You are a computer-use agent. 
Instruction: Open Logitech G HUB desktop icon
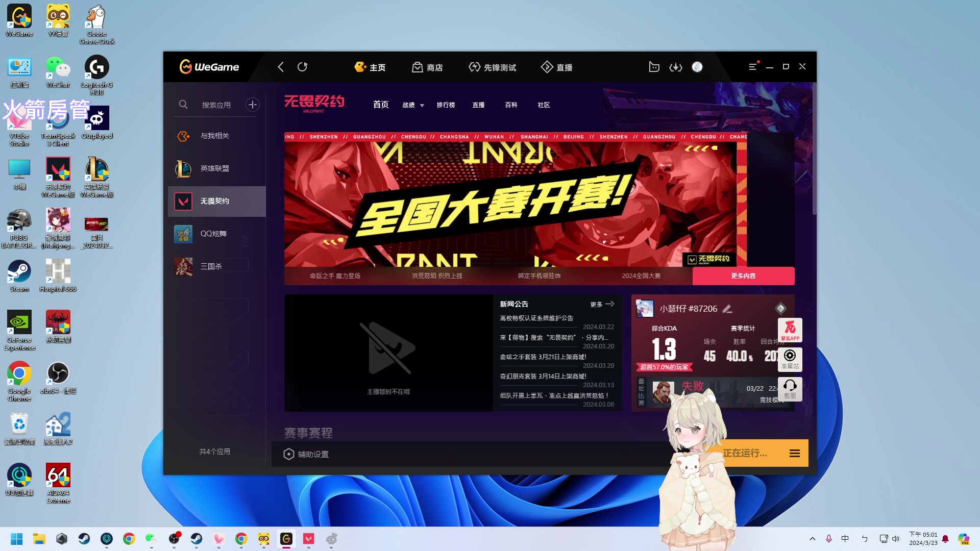click(x=97, y=76)
